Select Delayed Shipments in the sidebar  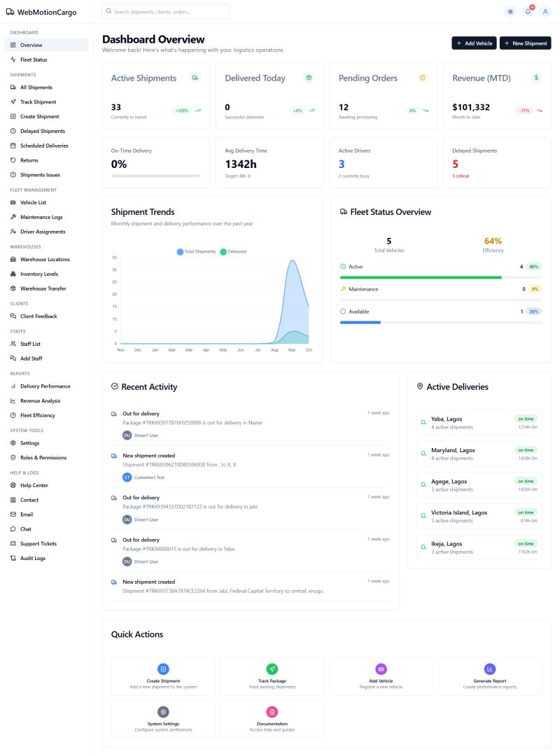point(42,131)
